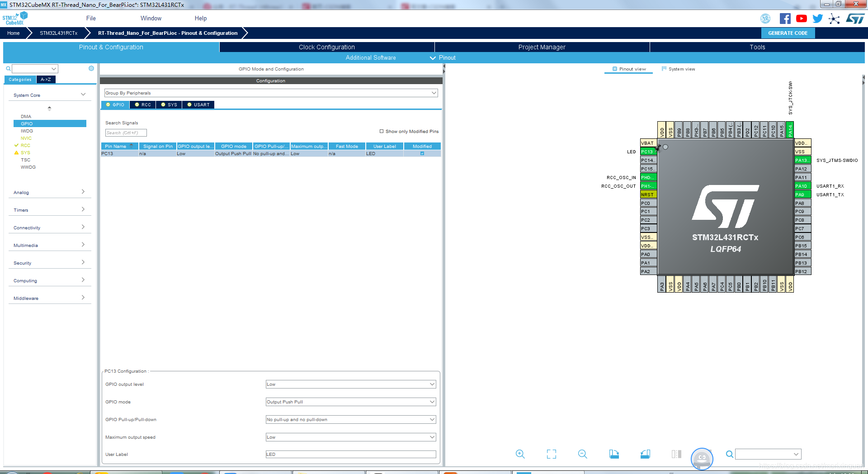Select the SYS peripheral tab

pyautogui.click(x=169, y=104)
